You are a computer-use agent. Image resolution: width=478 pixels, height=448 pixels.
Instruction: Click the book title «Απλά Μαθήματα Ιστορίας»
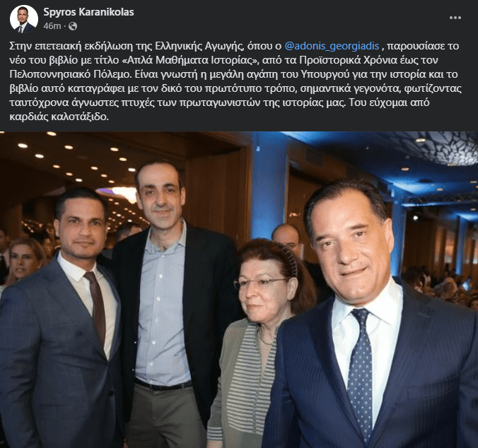[x=190, y=60]
